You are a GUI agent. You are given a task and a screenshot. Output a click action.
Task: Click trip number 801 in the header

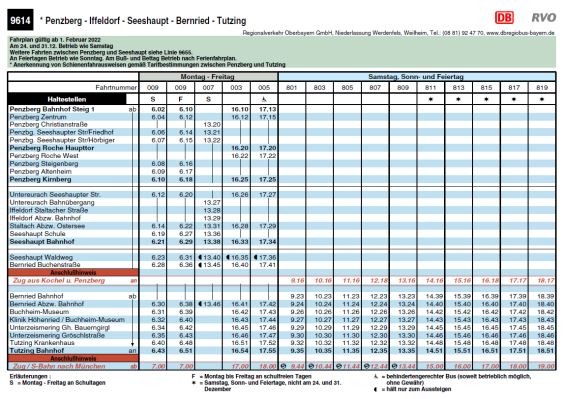point(292,87)
